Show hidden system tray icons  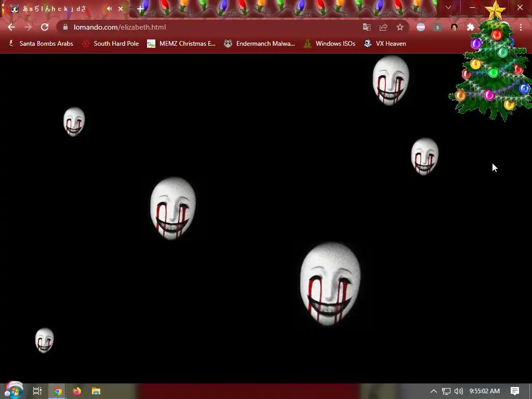[434, 391]
